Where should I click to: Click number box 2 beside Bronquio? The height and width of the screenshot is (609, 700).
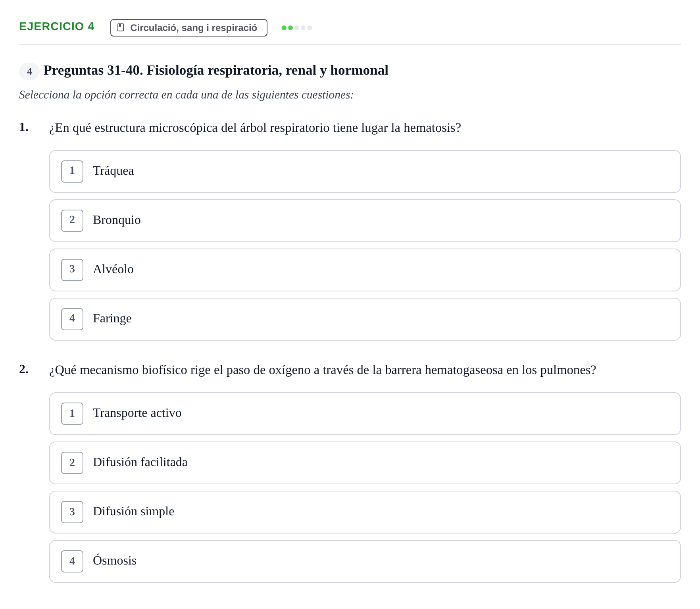pos(72,221)
